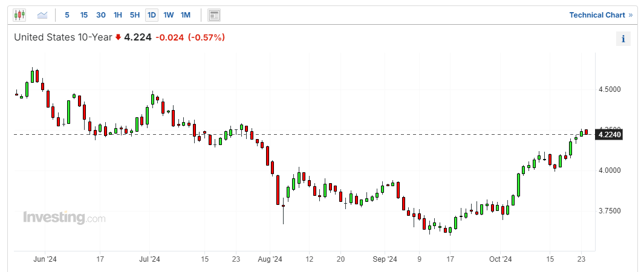Choose the 1M monthly interval
Screen dimensions: 644x272
[186, 15]
